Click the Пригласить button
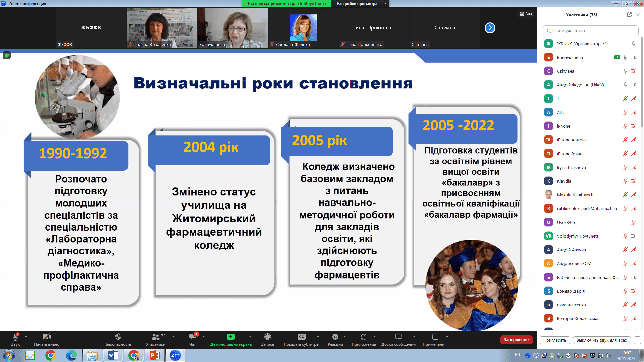Image resolution: width=644 pixels, height=362 pixels. click(554, 340)
